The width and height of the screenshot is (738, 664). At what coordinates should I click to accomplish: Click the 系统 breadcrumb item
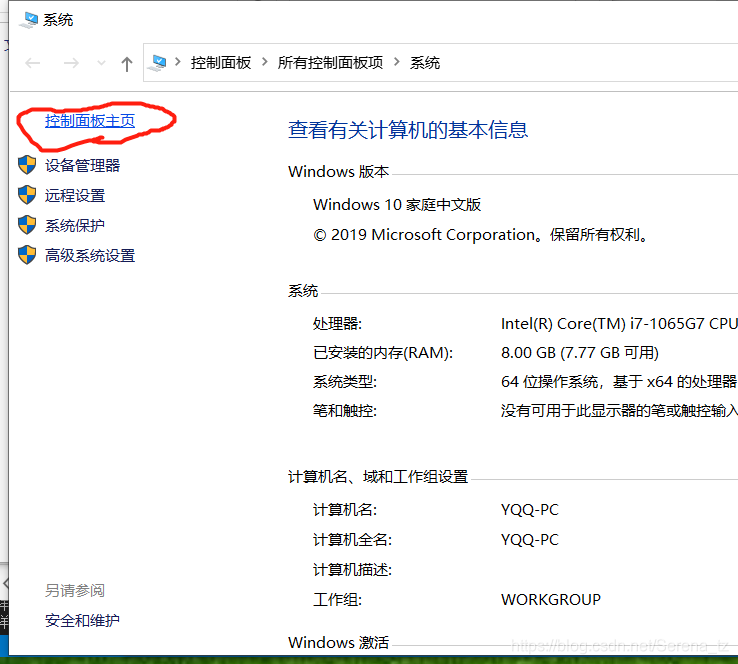coord(425,63)
